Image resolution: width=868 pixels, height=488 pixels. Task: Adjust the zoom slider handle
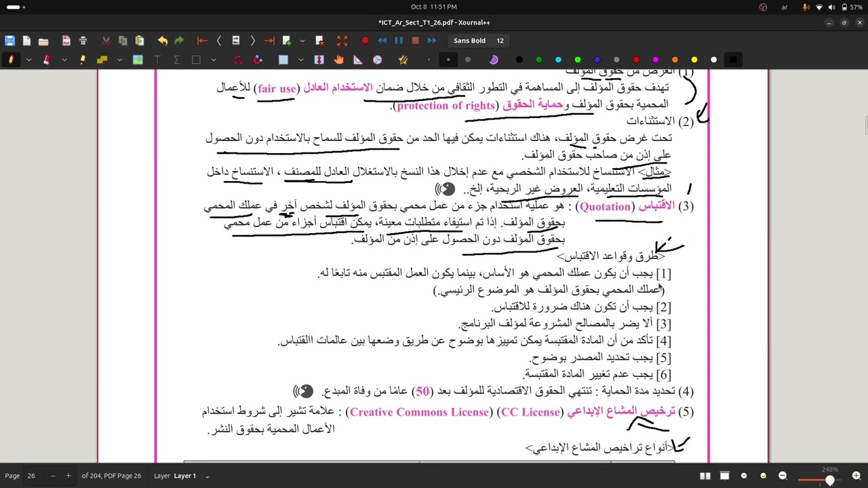829,480
